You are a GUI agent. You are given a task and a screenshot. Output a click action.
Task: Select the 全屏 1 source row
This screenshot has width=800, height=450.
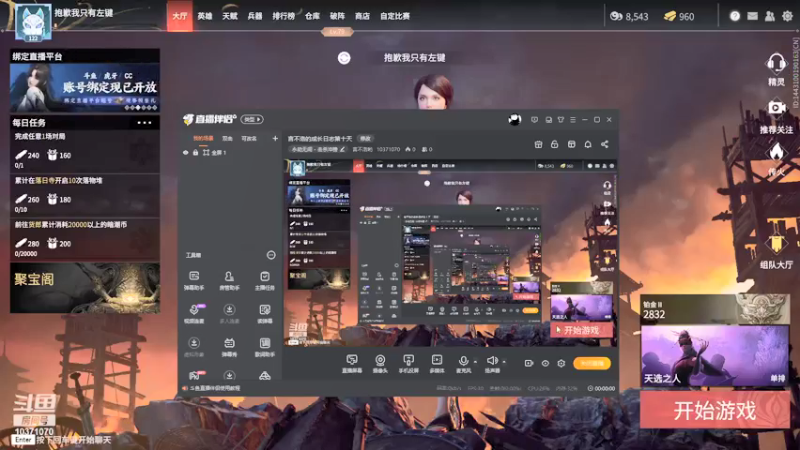(231, 153)
